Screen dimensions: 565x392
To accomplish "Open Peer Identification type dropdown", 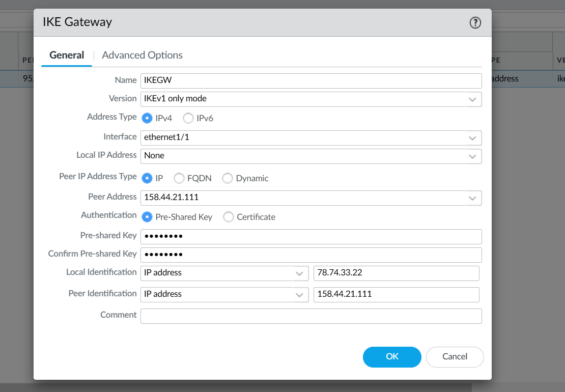I will [x=299, y=295].
